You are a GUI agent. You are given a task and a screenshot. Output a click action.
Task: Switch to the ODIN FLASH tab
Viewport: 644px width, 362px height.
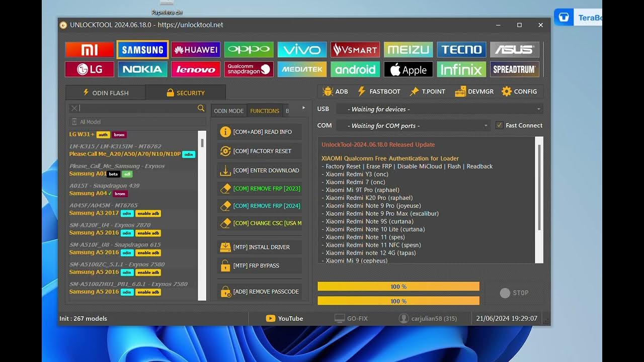(106, 93)
